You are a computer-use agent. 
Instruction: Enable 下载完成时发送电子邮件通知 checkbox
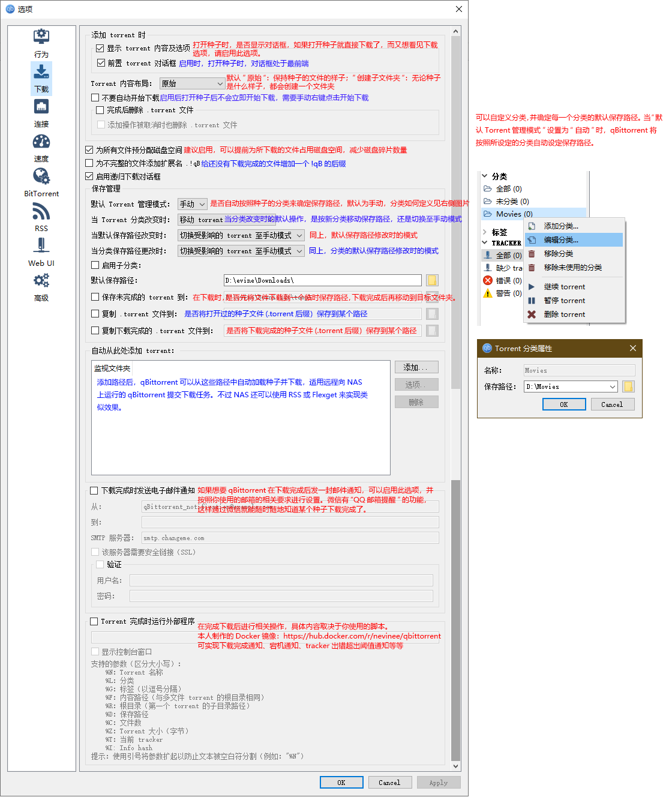[94, 490]
